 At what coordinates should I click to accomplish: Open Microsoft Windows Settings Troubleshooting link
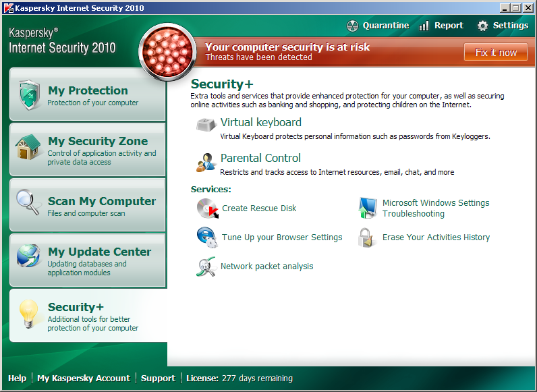[x=436, y=208]
